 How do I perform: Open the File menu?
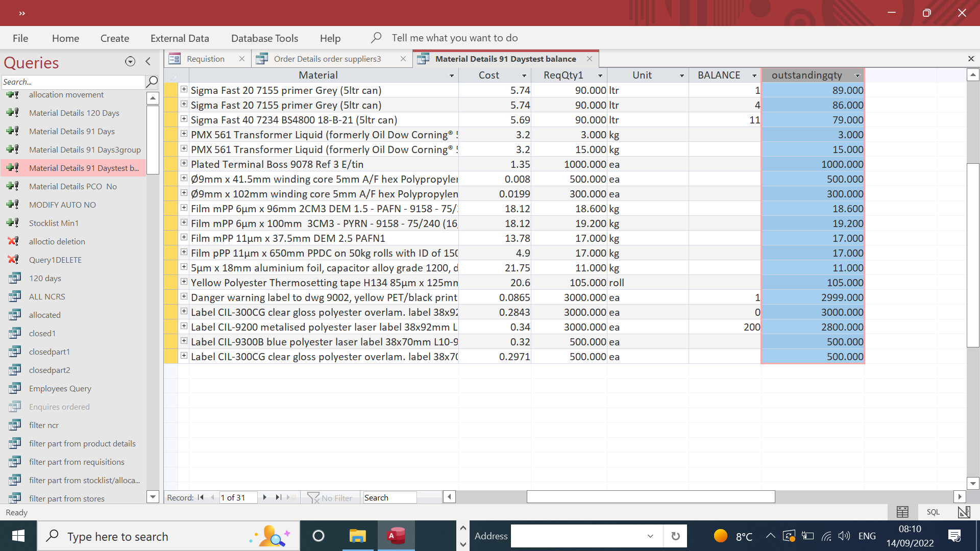pyautogui.click(x=20, y=38)
